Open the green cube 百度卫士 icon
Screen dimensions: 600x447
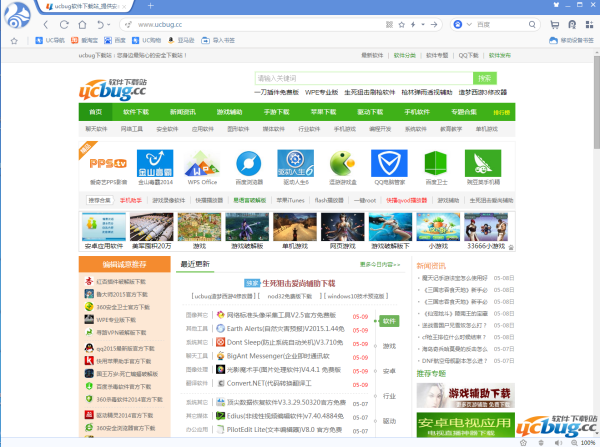pos(436,163)
